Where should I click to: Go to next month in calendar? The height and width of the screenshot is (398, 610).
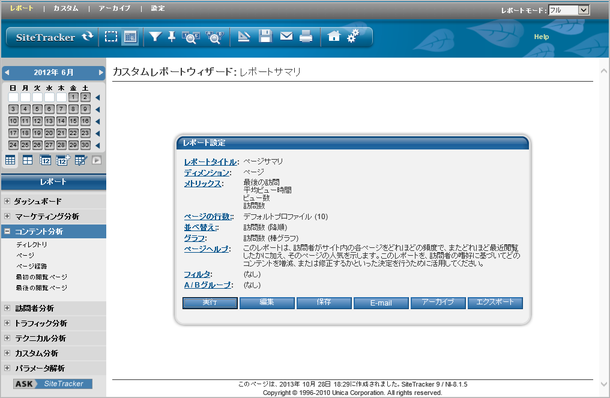[101, 72]
